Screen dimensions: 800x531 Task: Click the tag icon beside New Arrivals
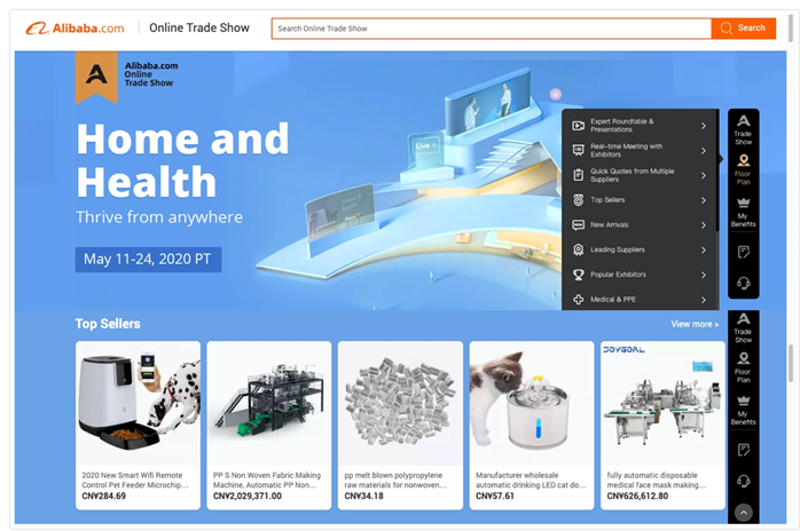[578, 225]
